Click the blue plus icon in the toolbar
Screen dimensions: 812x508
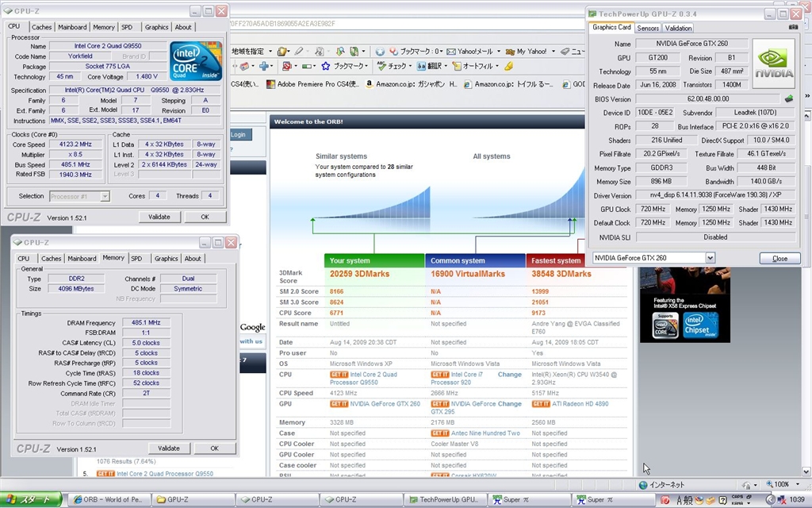pos(264,67)
